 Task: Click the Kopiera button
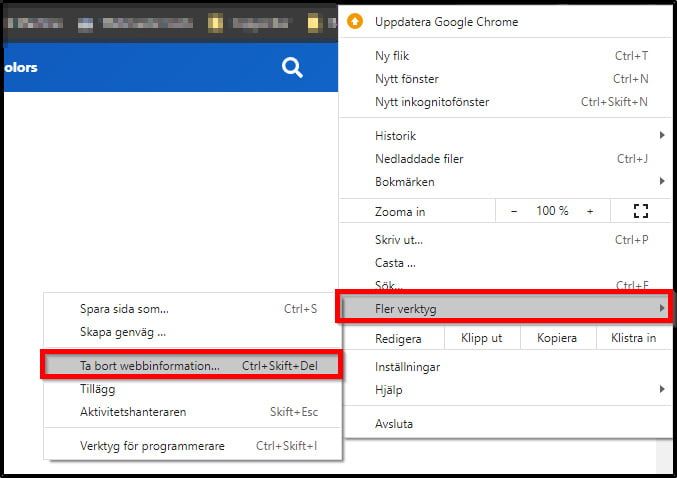coord(557,338)
